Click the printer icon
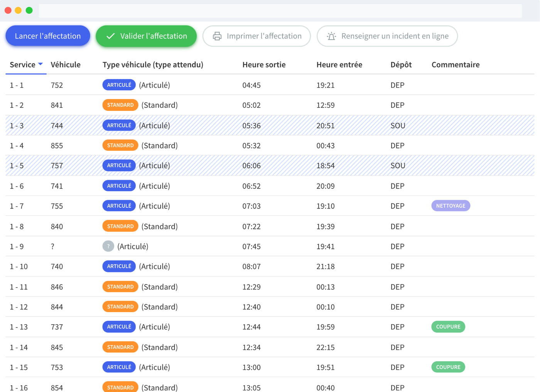This screenshot has width=540, height=392. pyautogui.click(x=217, y=36)
